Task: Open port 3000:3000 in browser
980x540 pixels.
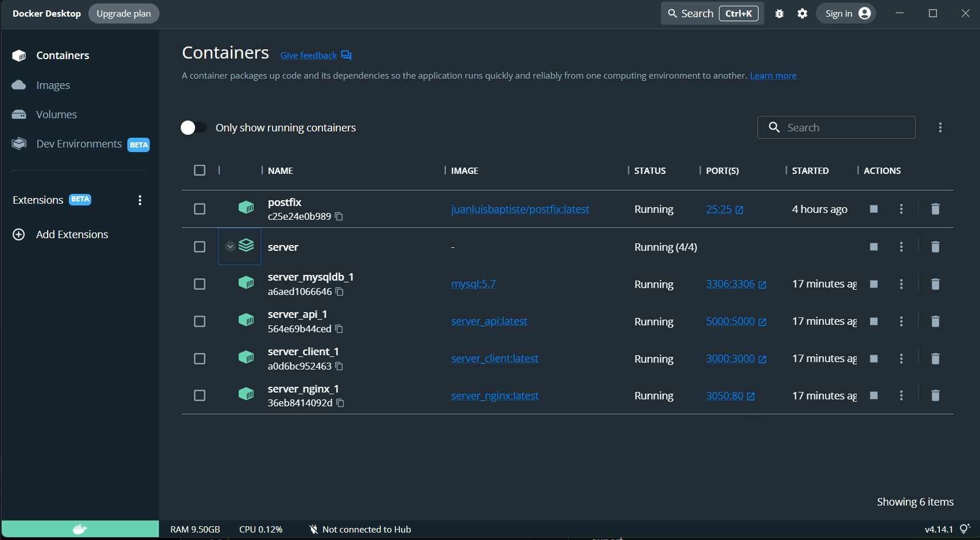Action: (736, 359)
